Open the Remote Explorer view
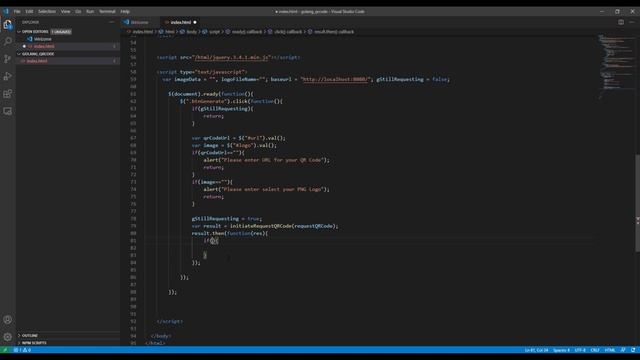Viewport: 640px width, 360px height. point(7,111)
